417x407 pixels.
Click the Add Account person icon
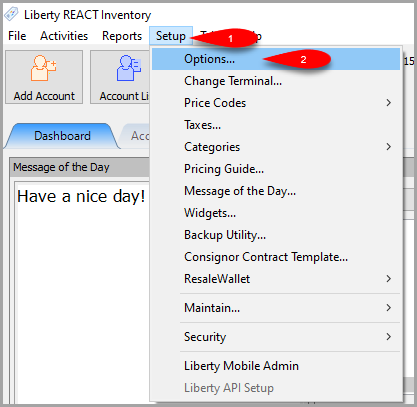tap(43, 68)
